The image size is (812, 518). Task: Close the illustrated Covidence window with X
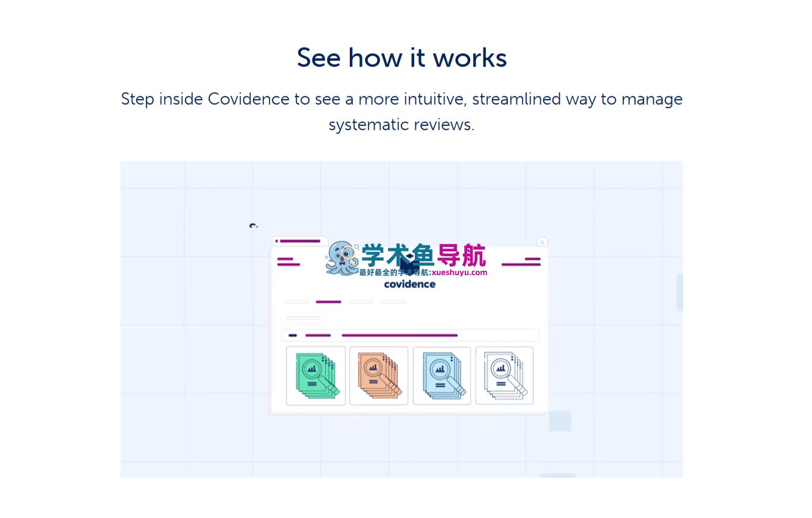coord(542,242)
